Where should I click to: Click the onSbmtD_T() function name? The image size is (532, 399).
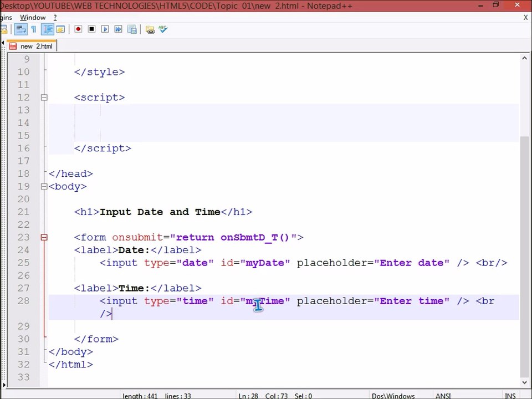tap(254, 238)
